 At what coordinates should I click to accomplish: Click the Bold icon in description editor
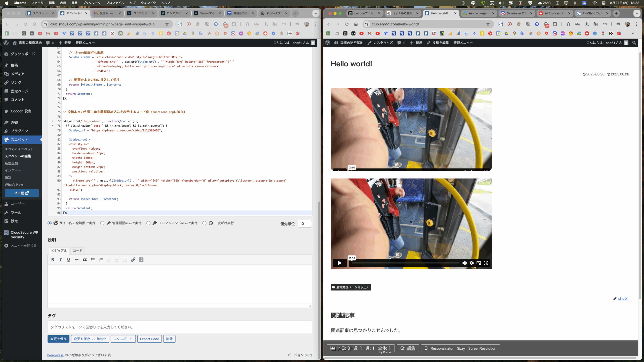(53, 260)
